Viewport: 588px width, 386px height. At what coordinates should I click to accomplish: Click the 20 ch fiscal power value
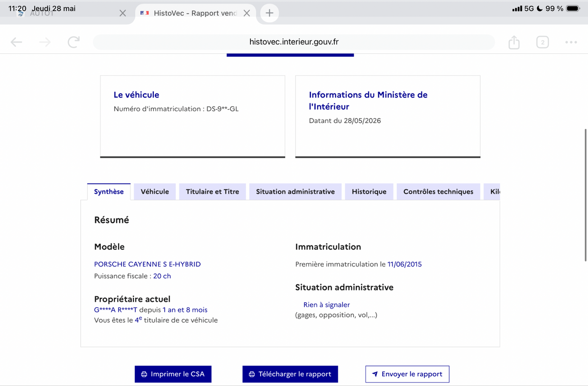tap(162, 276)
